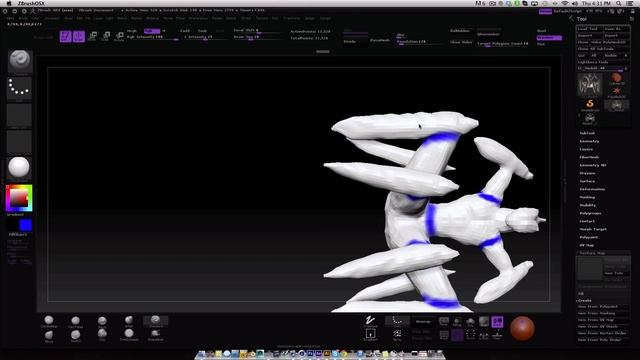Adjust the Rgb Intensity slider
Viewport: 640px width, 360px height.
pos(153,37)
